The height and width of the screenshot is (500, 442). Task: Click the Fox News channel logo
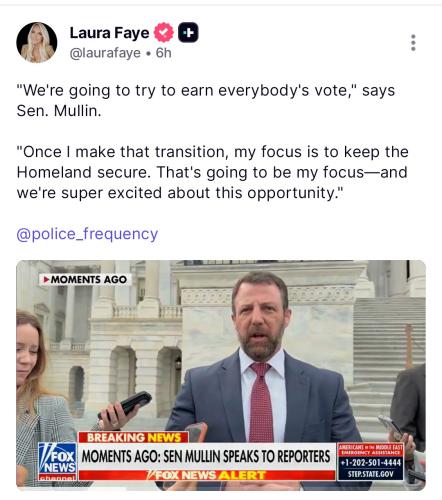[57, 462]
